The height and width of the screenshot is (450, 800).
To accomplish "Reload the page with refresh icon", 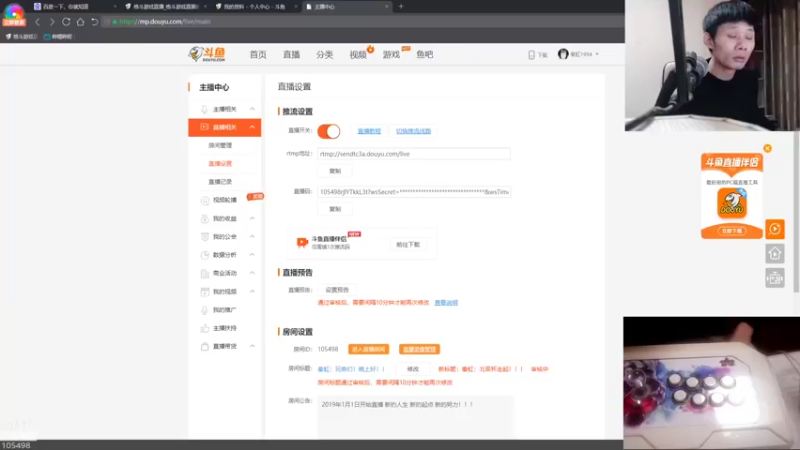I will point(66,22).
